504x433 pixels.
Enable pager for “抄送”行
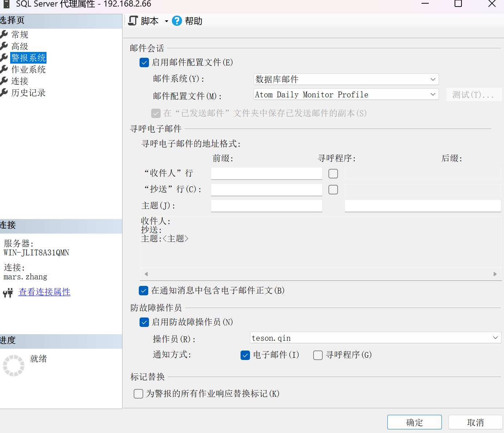(x=333, y=190)
